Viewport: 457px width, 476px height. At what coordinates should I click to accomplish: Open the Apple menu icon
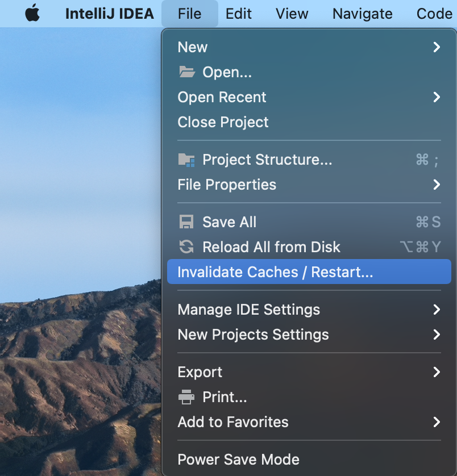tap(32, 13)
